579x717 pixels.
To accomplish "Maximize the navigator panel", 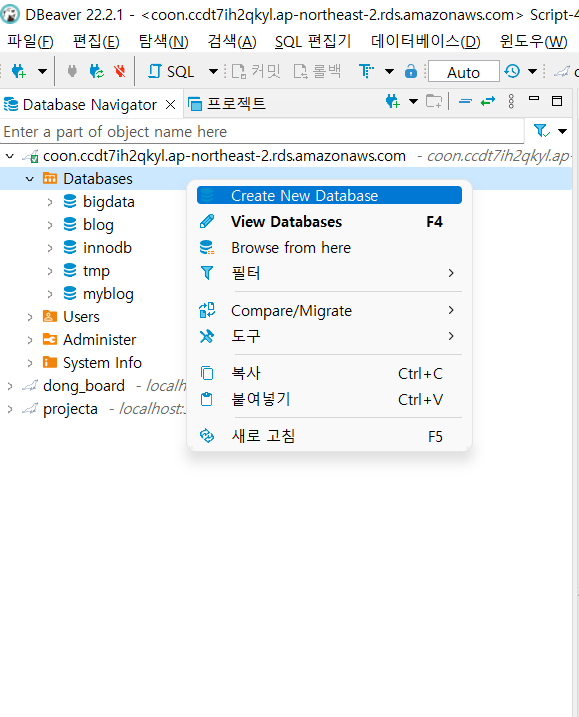I will (x=557, y=101).
